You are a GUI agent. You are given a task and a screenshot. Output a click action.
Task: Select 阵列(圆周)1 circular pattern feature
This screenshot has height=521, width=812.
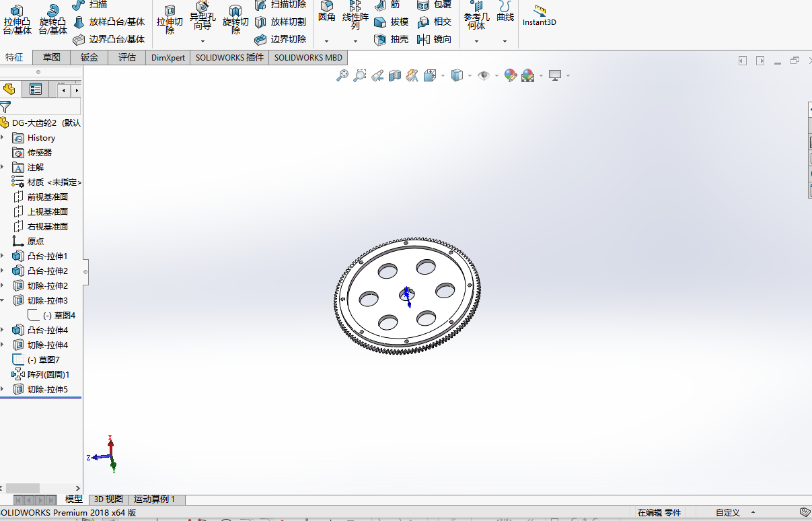pos(41,375)
